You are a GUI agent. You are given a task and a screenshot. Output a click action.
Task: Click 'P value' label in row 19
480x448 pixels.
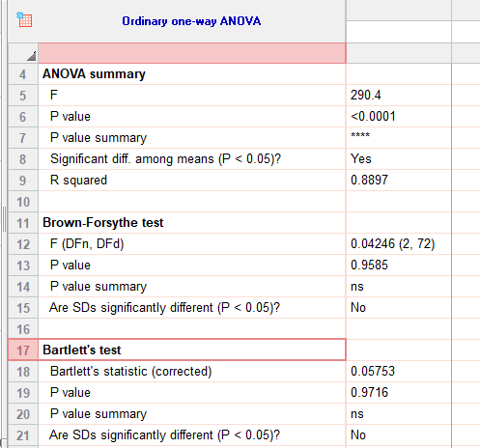click(x=71, y=392)
